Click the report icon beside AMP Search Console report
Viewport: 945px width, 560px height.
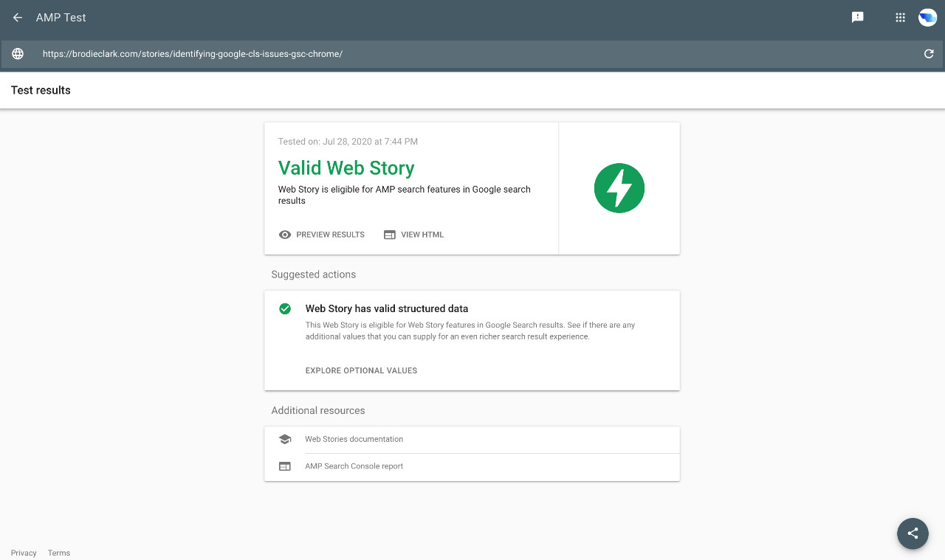[285, 466]
